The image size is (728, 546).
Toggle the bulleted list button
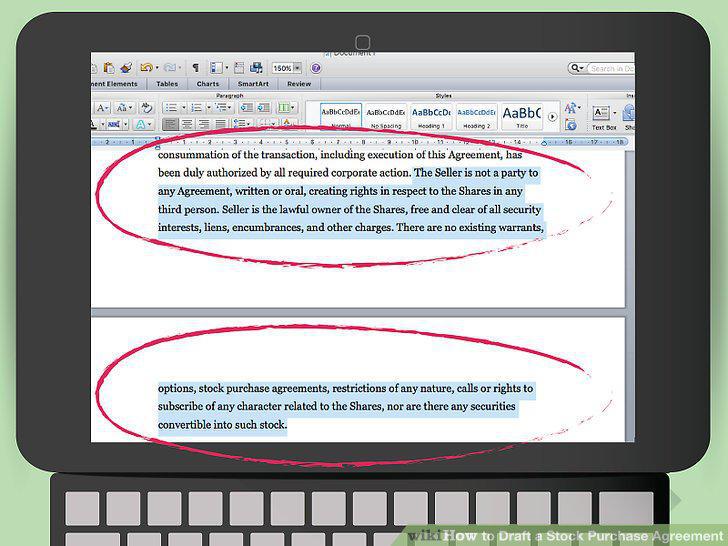171,108
